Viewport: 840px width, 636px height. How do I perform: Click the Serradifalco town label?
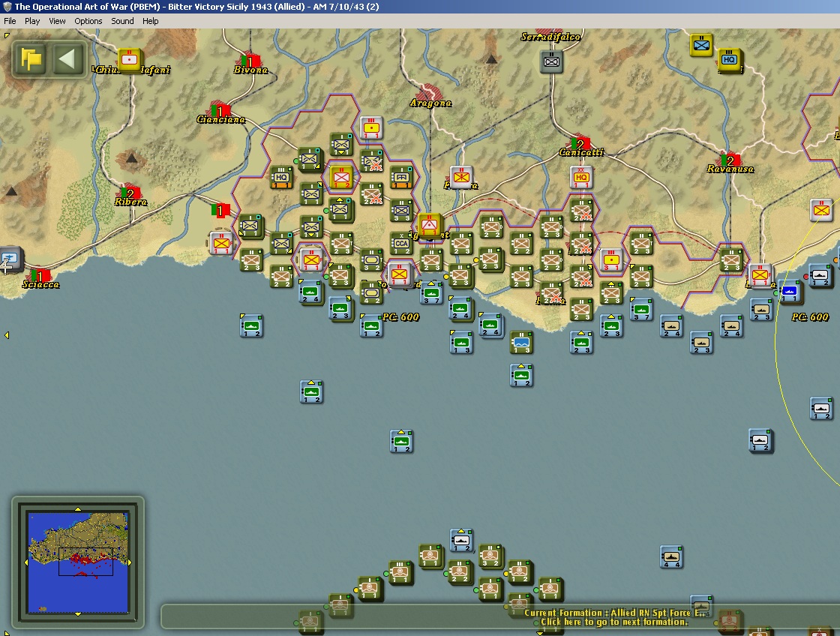[x=550, y=37]
